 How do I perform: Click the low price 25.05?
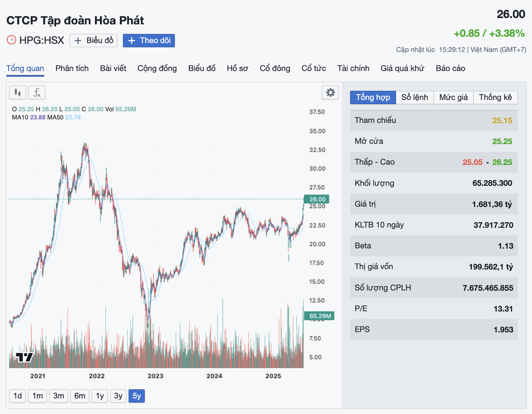click(473, 162)
